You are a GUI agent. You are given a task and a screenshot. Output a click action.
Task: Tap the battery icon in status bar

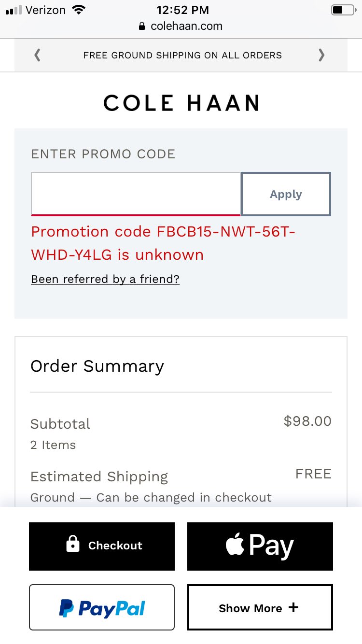pyautogui.click(x=343, y=10)
